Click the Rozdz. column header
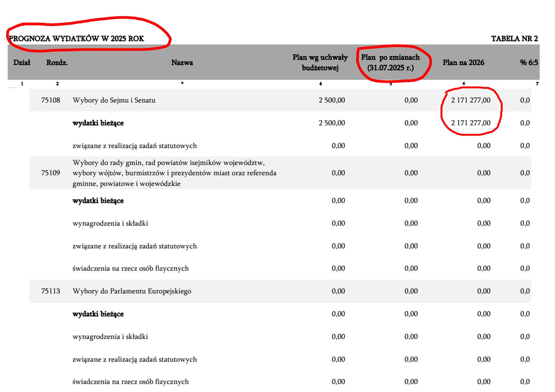Screen dimensions: 555x392 pos(57,63)
